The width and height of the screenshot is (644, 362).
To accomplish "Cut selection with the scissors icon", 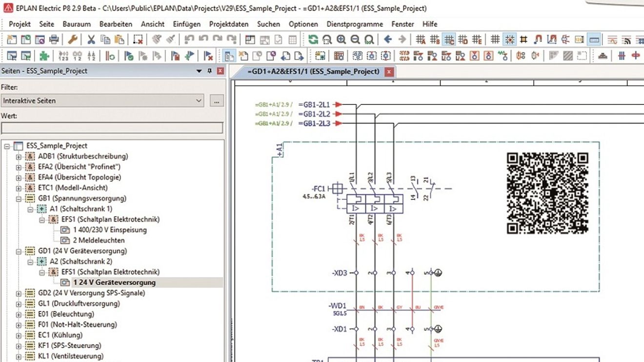I will tap(91, 40).
